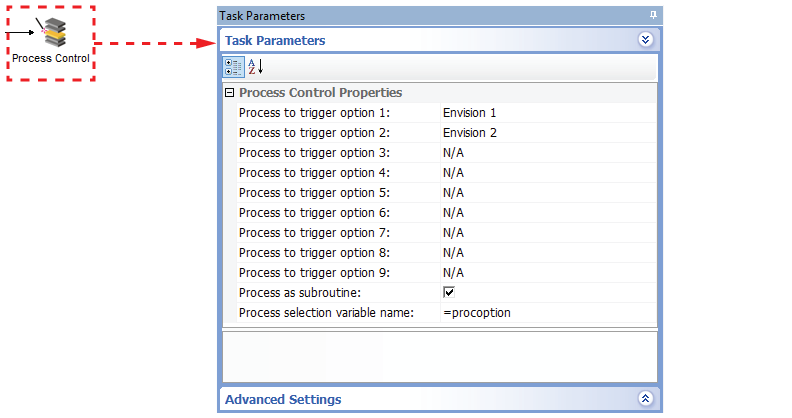Click the Advanced Settings header
Viewport: 792px width, 418px height.
[283, 399]
